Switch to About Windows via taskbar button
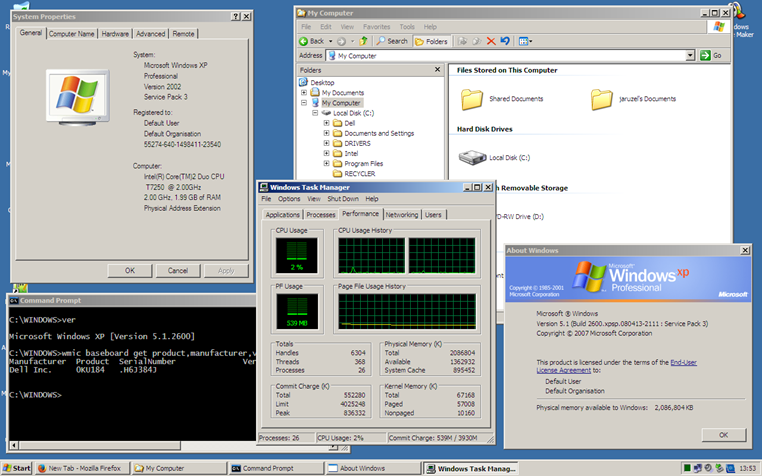This screenshot has height=476, width=762. 373,468
